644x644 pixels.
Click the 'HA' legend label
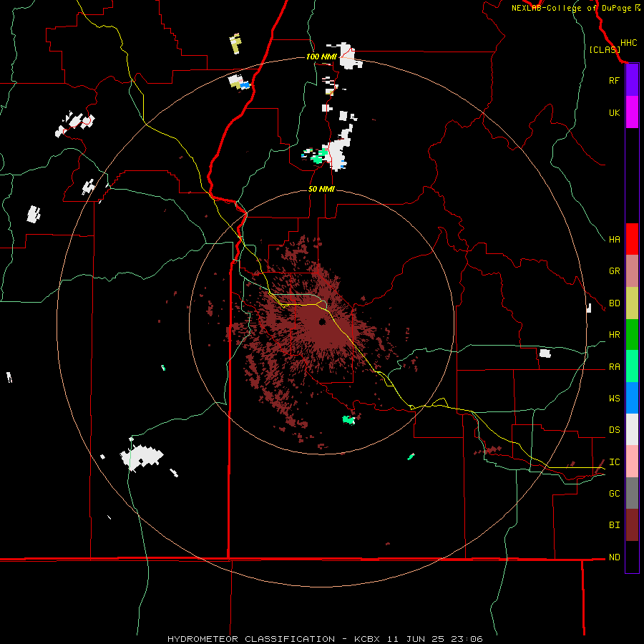(614, 239)
